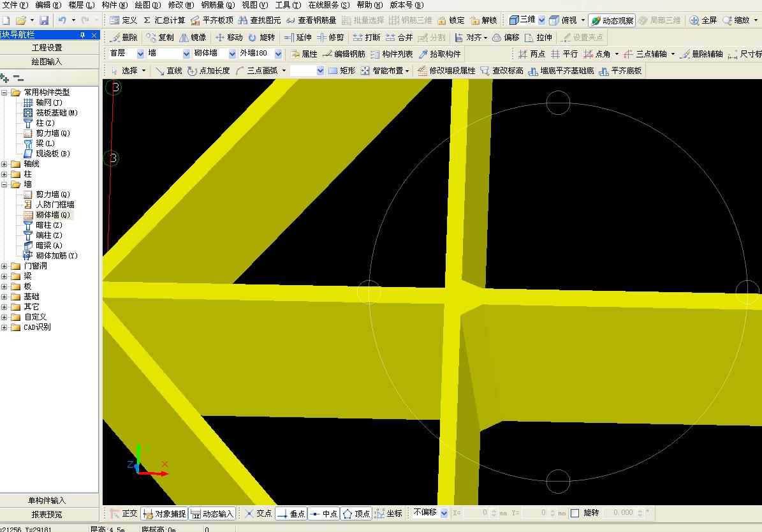Use the 延伸 (extend) tool

(298, 38)
